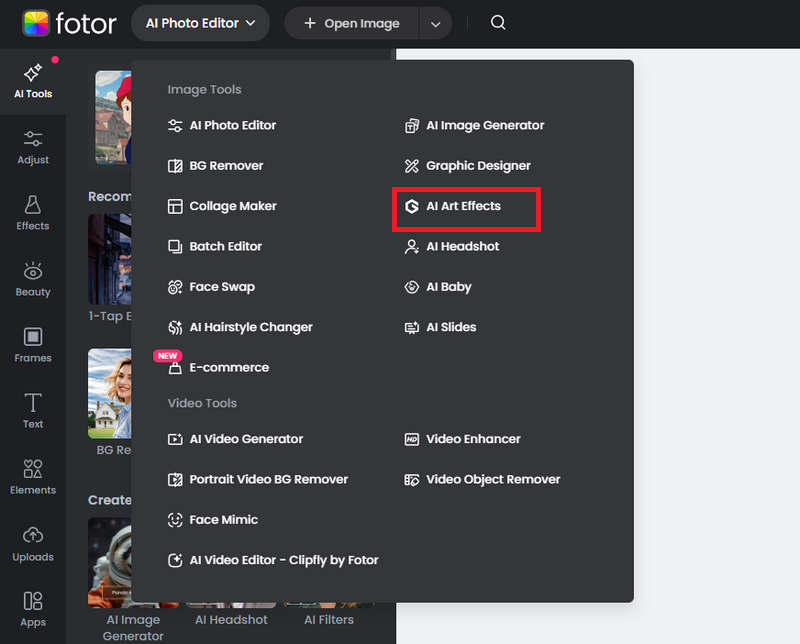
Task: Click the 1-Tap thumbnail image
Action: 110,259
